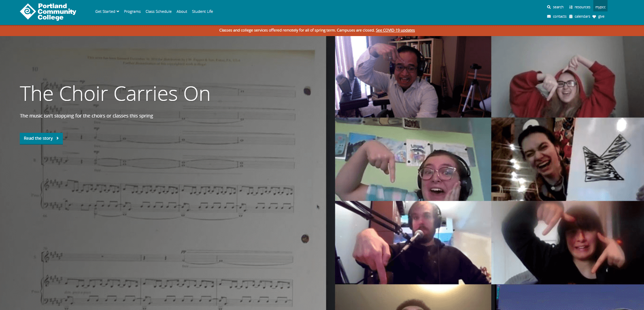The width and height of the screenshot is (644, 310).
Task: Click the give heart icon
Action: [x=594, y=17]
